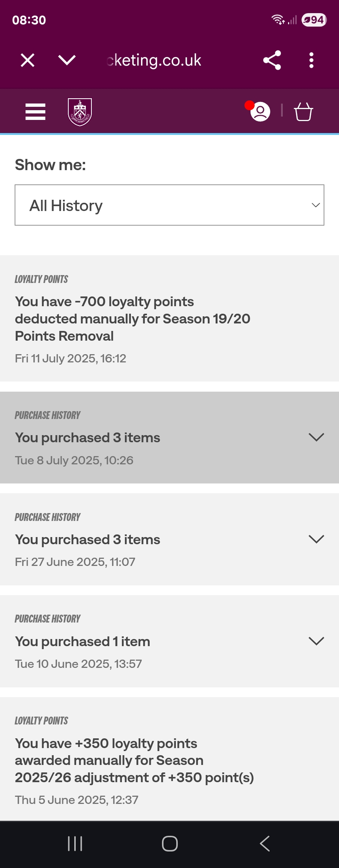Tap the share icon in browser bar
This screenshot has width=339, height=868.
(x=272, y=60)
